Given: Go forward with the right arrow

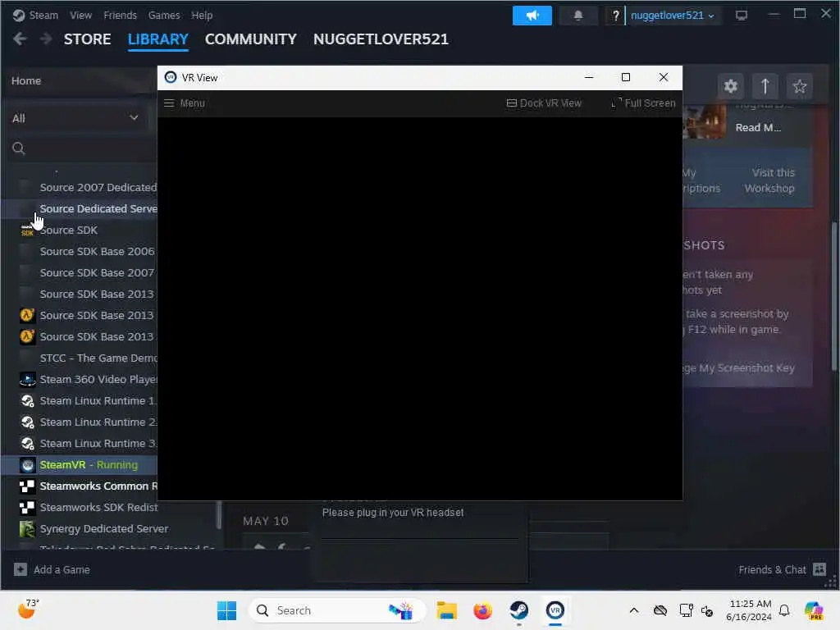Looking at the screenshot, I should 46,39.
